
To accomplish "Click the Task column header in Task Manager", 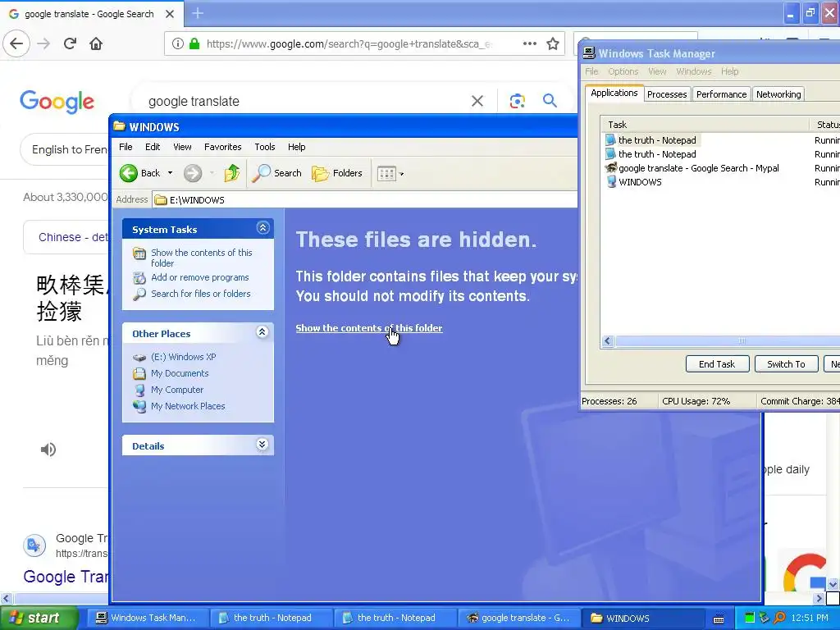I will [705, 125].
